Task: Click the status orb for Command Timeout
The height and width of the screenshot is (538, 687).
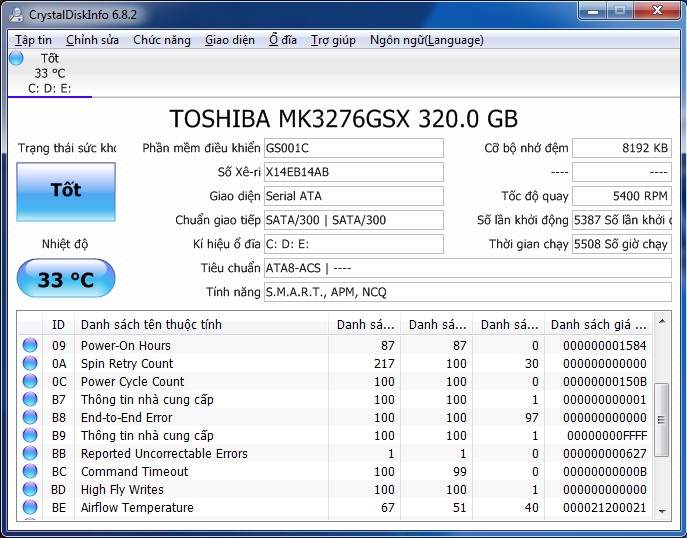Action: point(30,471)
